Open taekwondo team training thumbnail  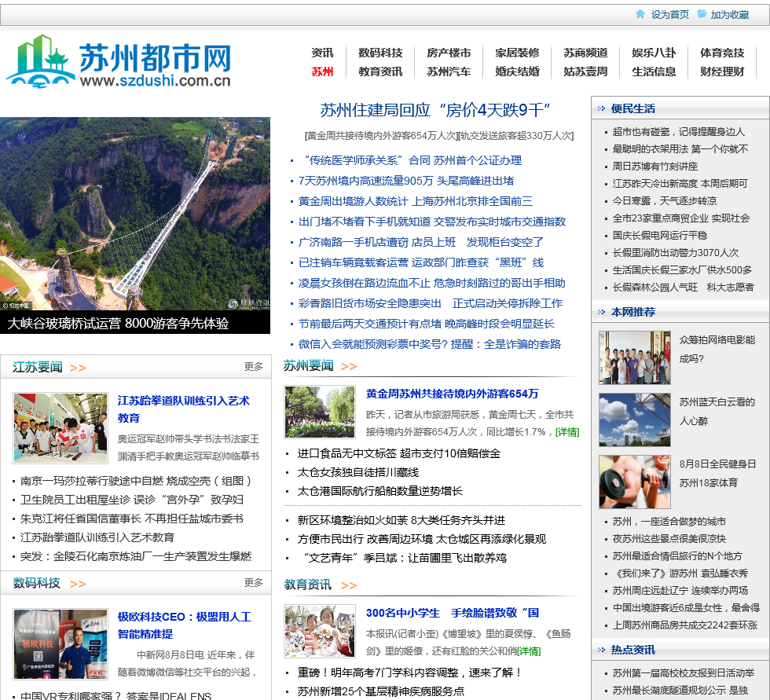[60, 428]
